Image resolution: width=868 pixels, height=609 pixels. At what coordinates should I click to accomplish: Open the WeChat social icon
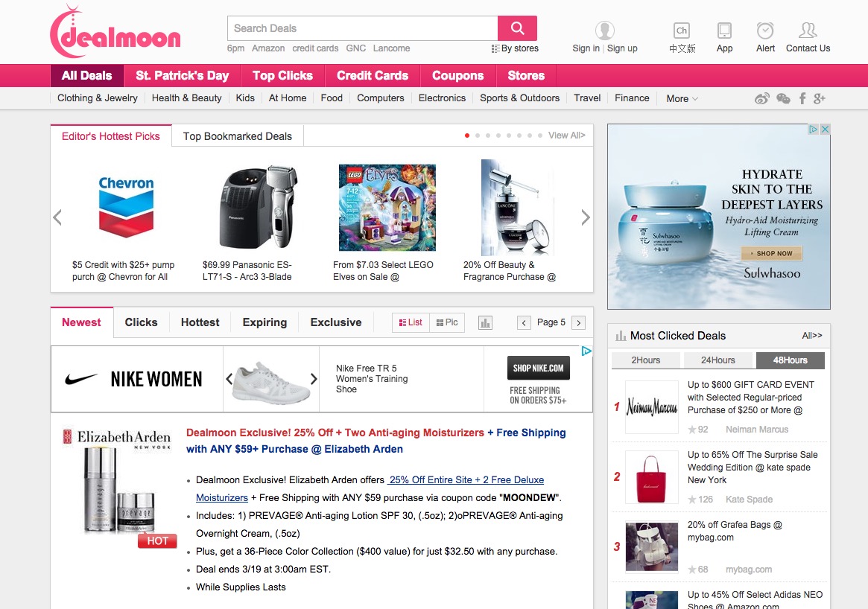pos(783,99)
